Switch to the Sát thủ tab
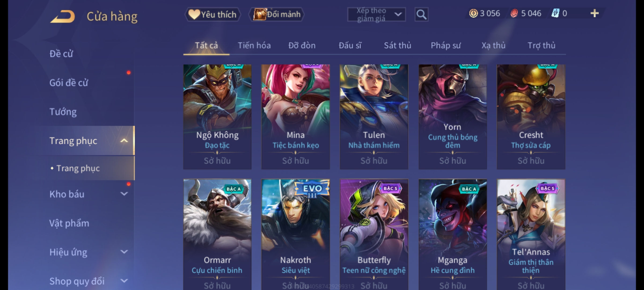The height and width of the screenshot is (290, 644). click(x=397, y=45)
